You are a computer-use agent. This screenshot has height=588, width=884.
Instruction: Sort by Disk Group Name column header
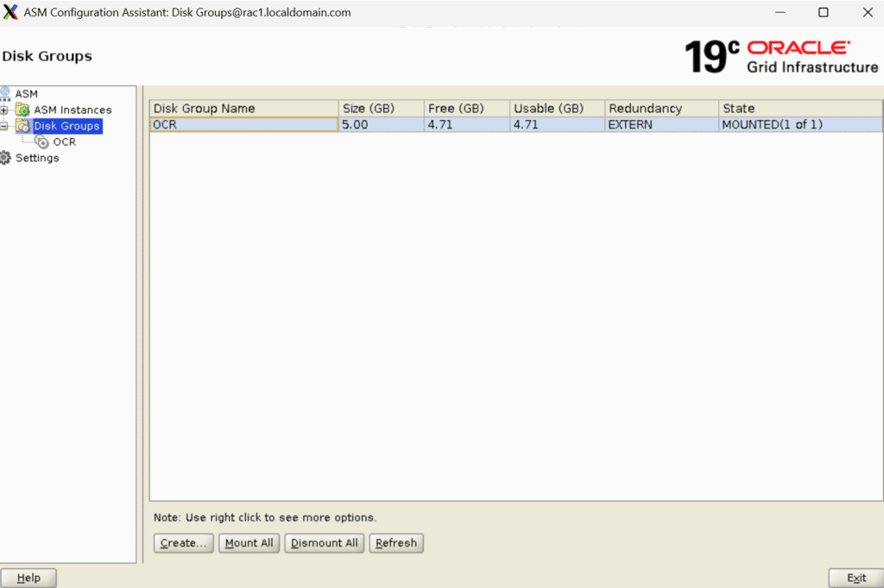point(243,108)
